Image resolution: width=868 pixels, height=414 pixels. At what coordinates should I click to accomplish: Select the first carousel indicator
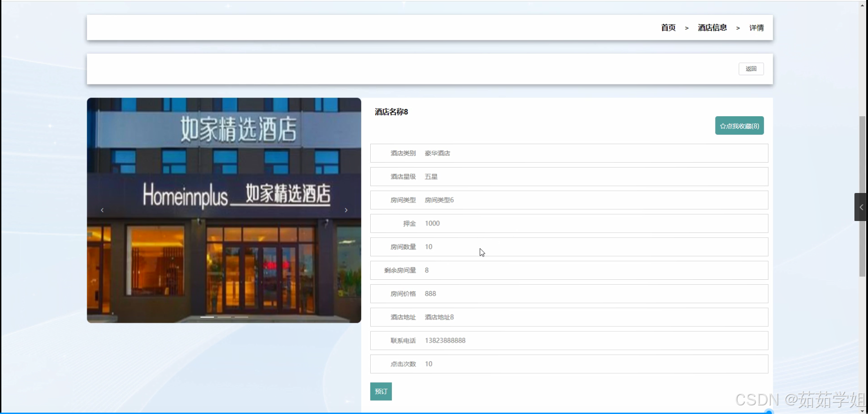(207, 317)
